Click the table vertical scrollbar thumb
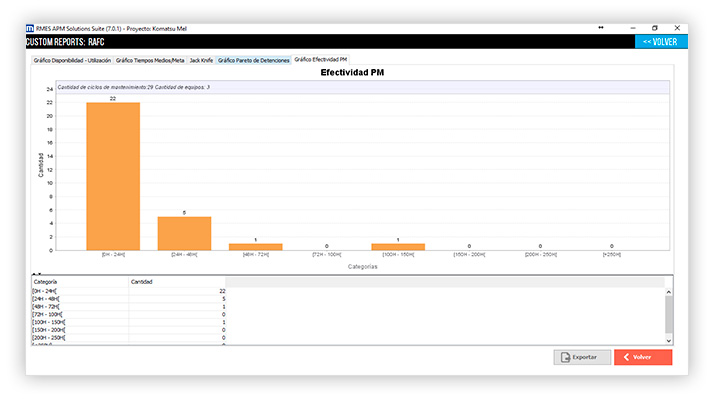716x399 pixels. pyautogui.click(x=669, y=314)
